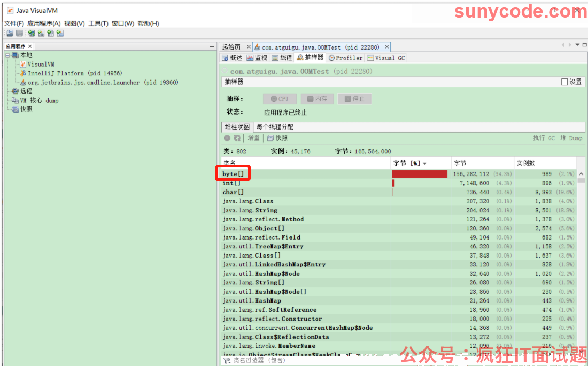Switch to the 每个线程分配 sub-tab

pos(275,127)
